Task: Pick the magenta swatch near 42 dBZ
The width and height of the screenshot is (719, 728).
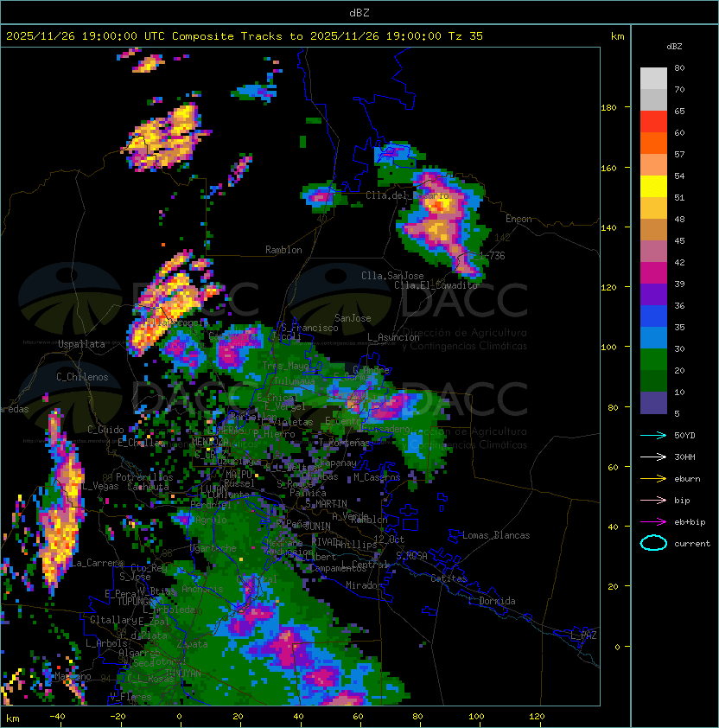Action: [653, 272]
